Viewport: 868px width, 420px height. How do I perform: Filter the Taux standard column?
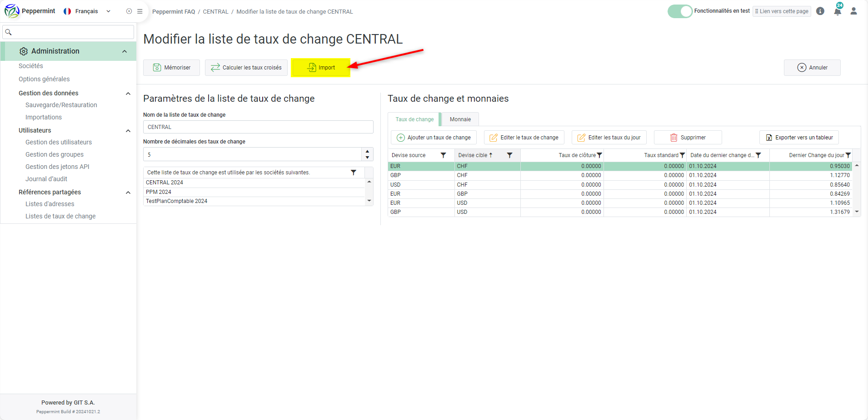(682, 155)
